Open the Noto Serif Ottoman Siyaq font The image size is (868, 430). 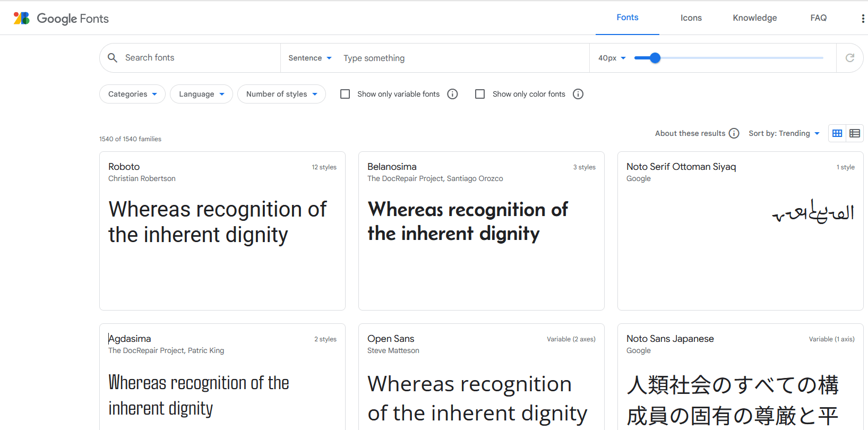[741, 231]
